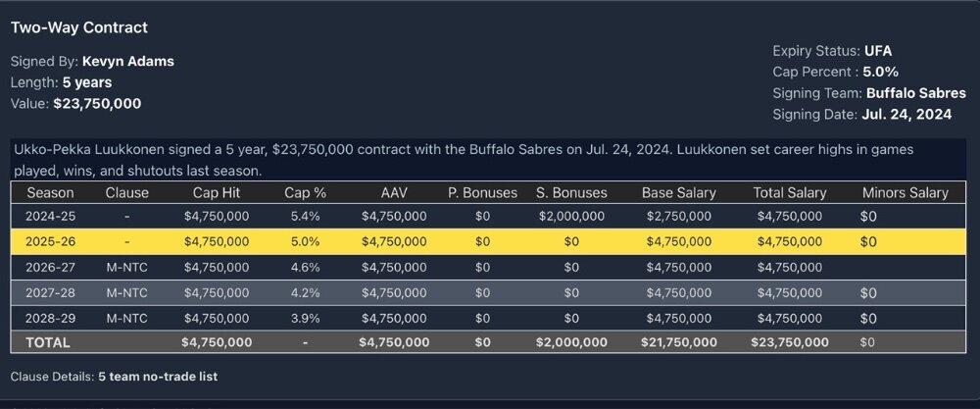Select the 2028-29 season row label
The height and width of the screenshot is (409, 980).
pyautogui.click(x=50, y=317)
